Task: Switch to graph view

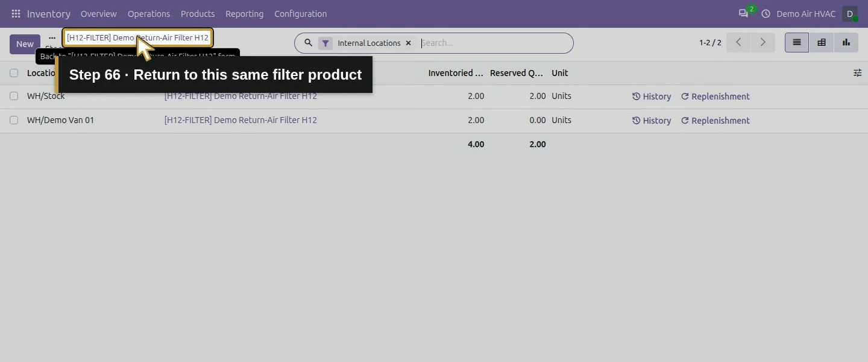Action: (x=846, y=42)
